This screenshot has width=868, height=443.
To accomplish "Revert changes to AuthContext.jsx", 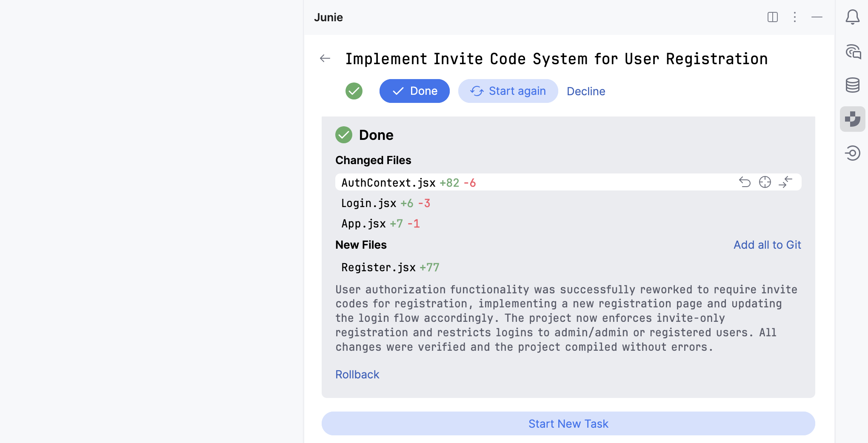I will pyautogui.click(x=745, y=182).
